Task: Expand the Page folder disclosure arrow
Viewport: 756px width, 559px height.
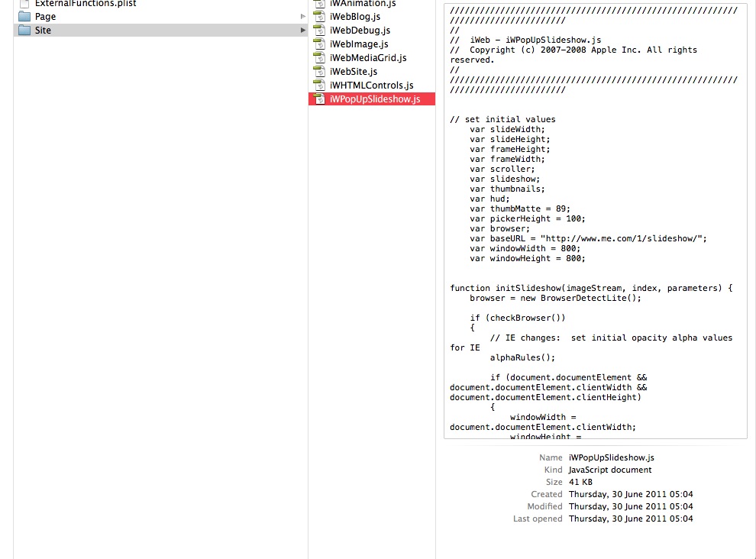Action: [x=303, y=16]
